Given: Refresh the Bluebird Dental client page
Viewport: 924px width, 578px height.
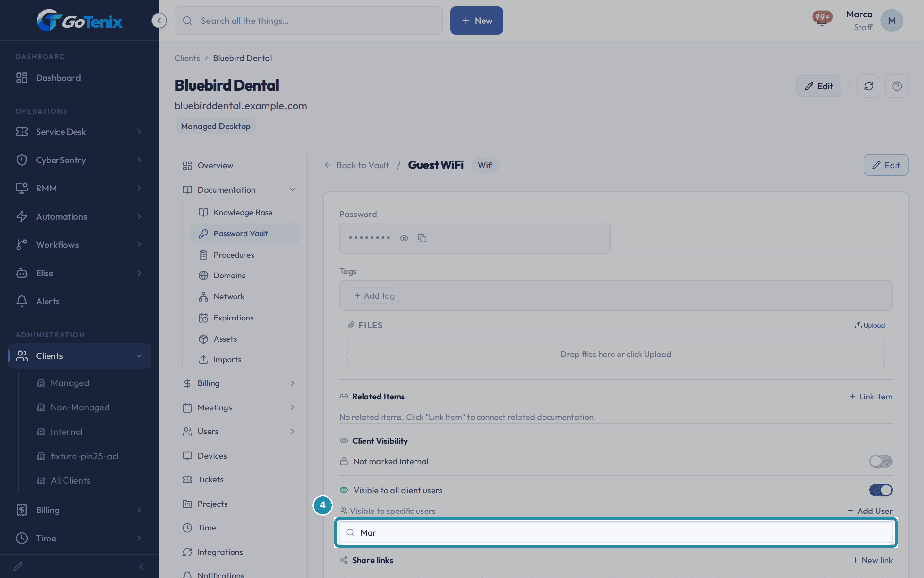Looking at the screenshot, I should 868,86.
